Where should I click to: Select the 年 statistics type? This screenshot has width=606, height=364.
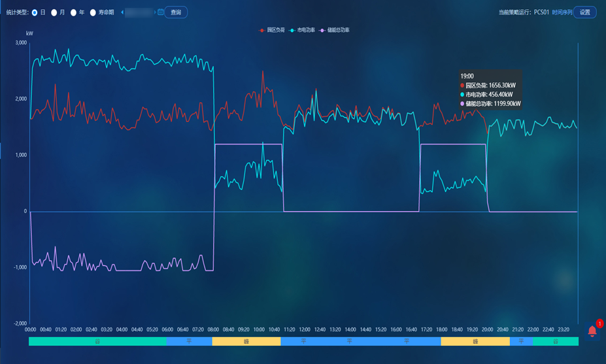pyautogui.click(x=73, y=12)
